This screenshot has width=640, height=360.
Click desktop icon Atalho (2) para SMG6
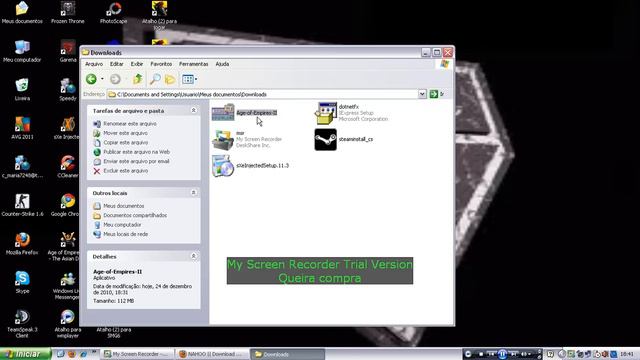point(113,332)
